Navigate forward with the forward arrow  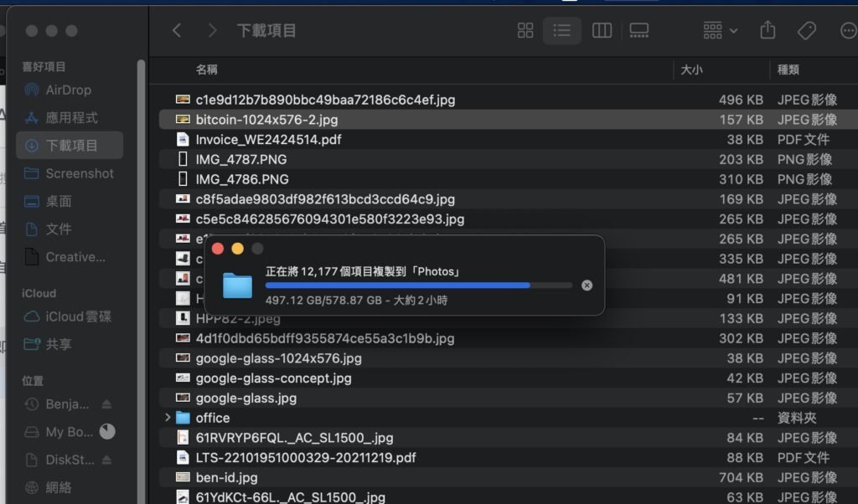tap(212, 30)
